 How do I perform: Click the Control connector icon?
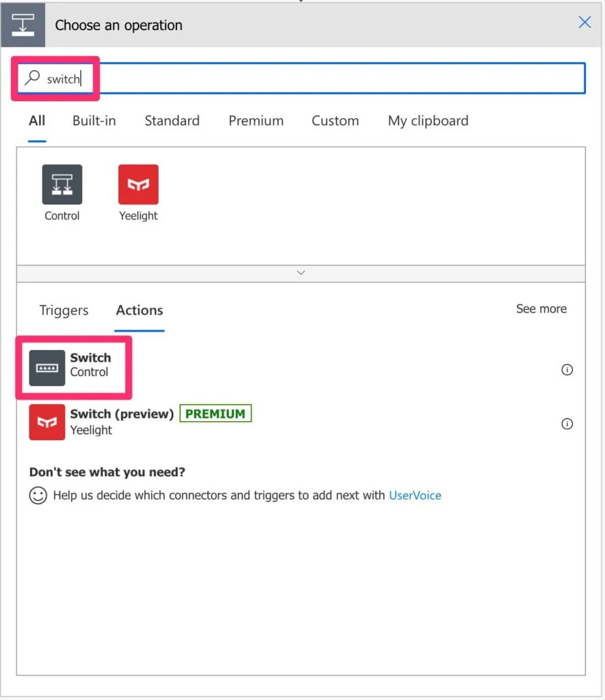coord(62,185)
